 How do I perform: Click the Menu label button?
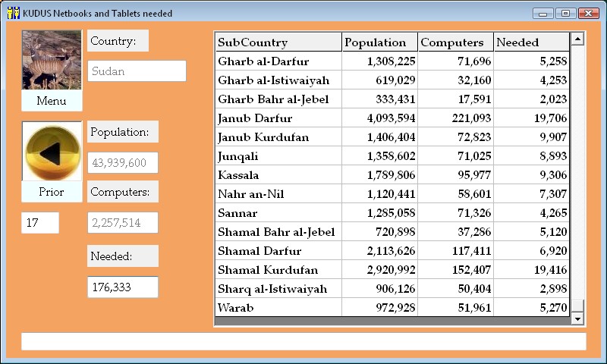coord(52,101)
